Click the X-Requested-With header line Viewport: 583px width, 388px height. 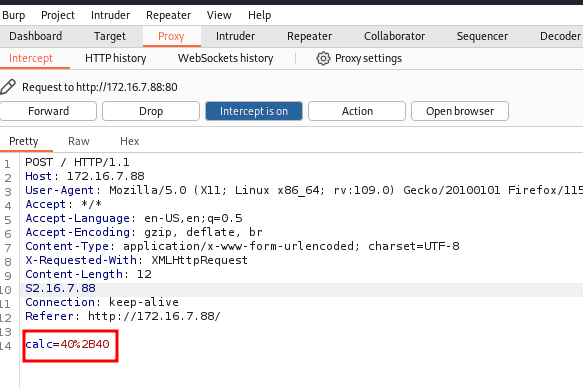pyautogui.click(x=136, y=260)
